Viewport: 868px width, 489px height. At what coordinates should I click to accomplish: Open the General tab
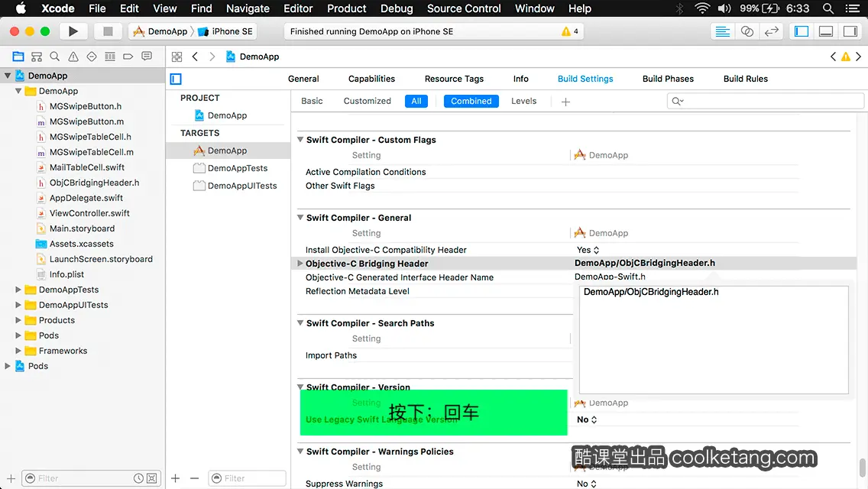[x=303, y=79]
